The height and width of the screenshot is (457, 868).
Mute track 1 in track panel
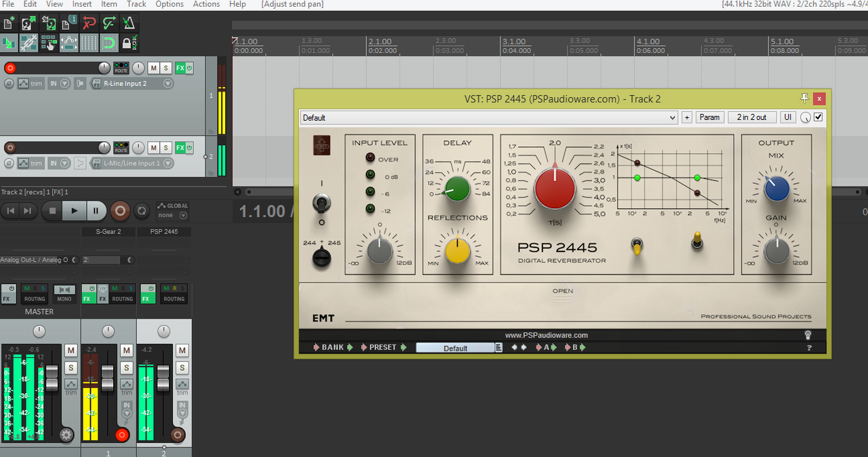coord(153,68)
